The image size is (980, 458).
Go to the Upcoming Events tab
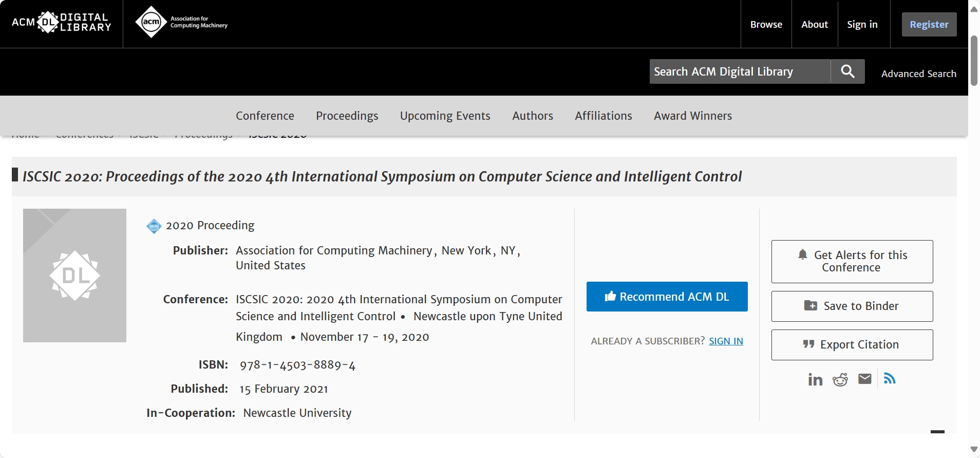[x=445, y=116]
